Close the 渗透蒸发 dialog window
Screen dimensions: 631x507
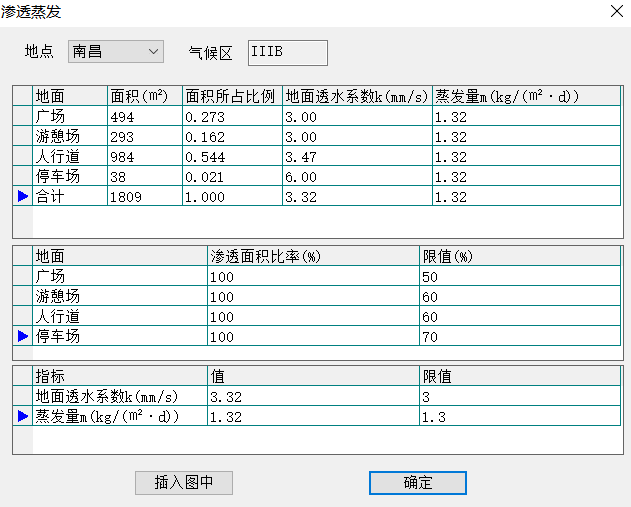tap(613, 11)
